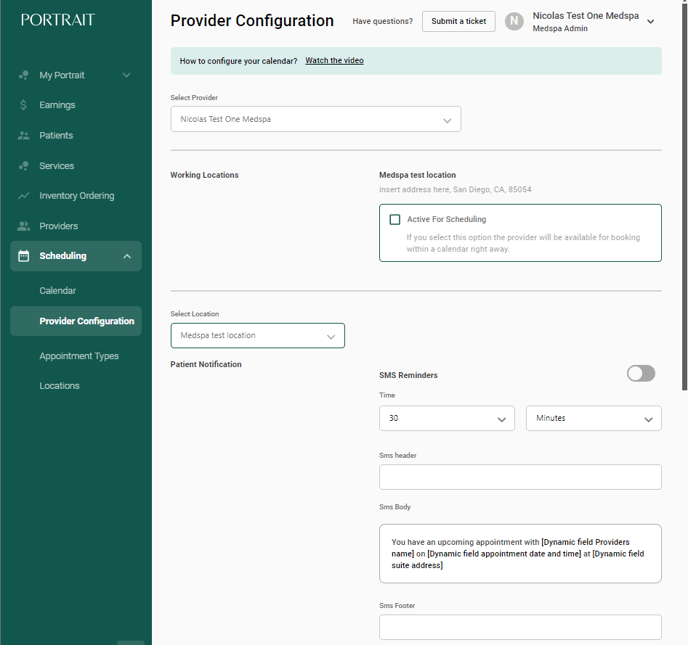Click the Scheduling calendar icon
The image size is (688, 645).
pyautogui.click(x=24, y=256)
